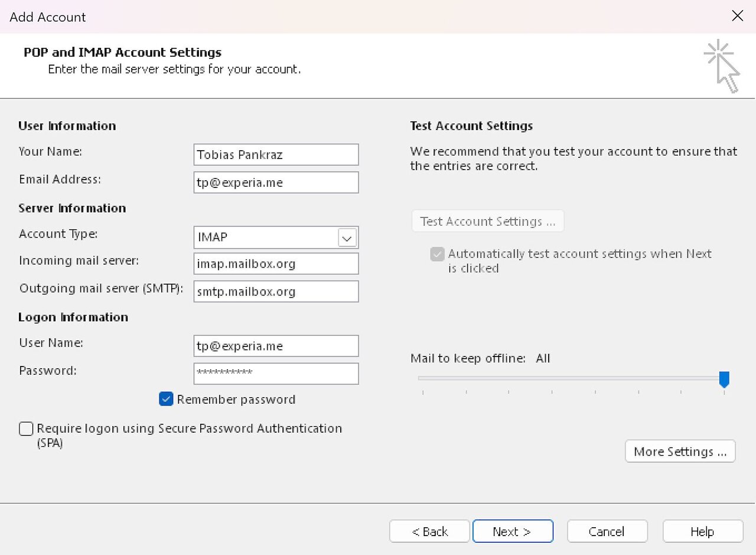Open Help for account settings
This screenshot has height=555, width=756.
click(703, 531)
